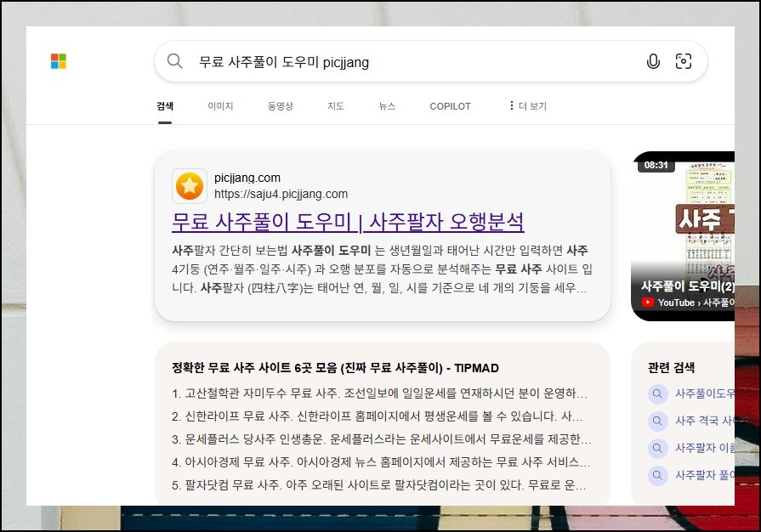
Task: Click the video title 사주풀이 도우미(2)
Action: click(x=688, y=286)
